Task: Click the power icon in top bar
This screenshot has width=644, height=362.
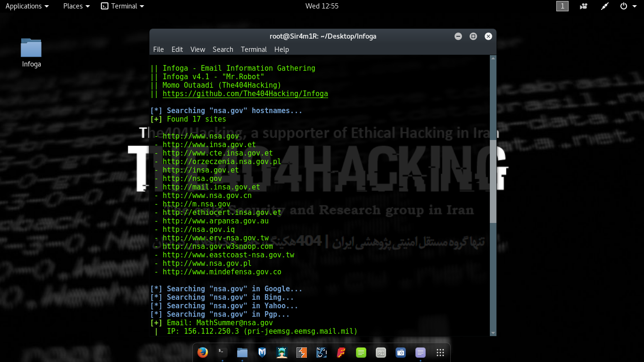Action: [x=623, y=6]
